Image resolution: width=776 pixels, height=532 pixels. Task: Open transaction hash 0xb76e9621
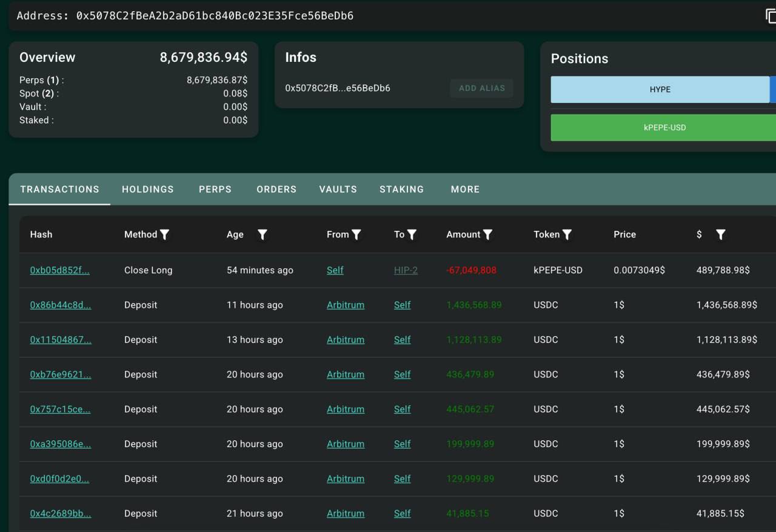coord(61,374)
